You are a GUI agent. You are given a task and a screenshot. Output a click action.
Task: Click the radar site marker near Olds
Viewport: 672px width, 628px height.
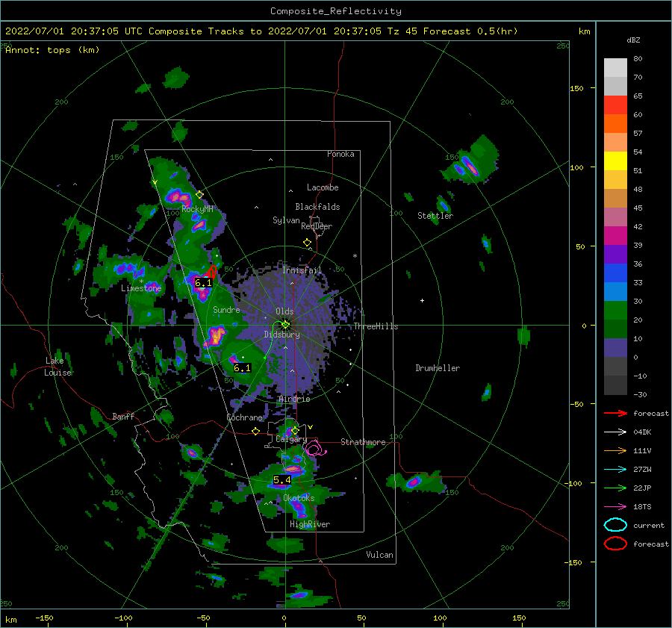tap(285, 325)
